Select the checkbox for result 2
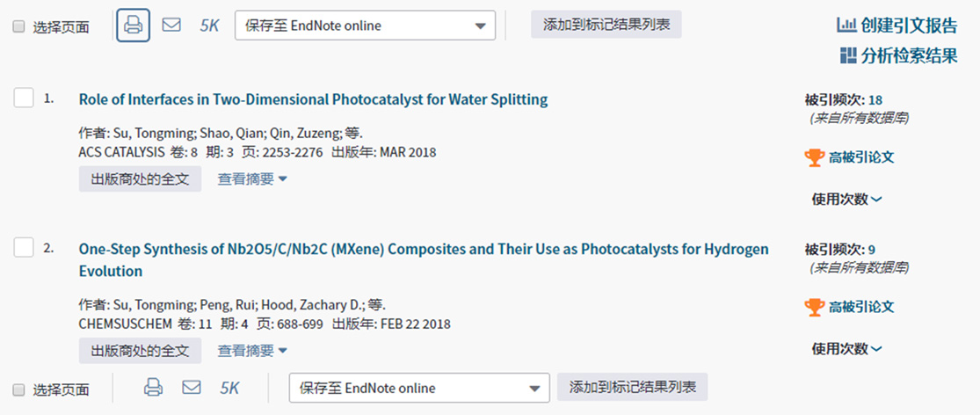The image size is (980, 415). tap(24, 247)
